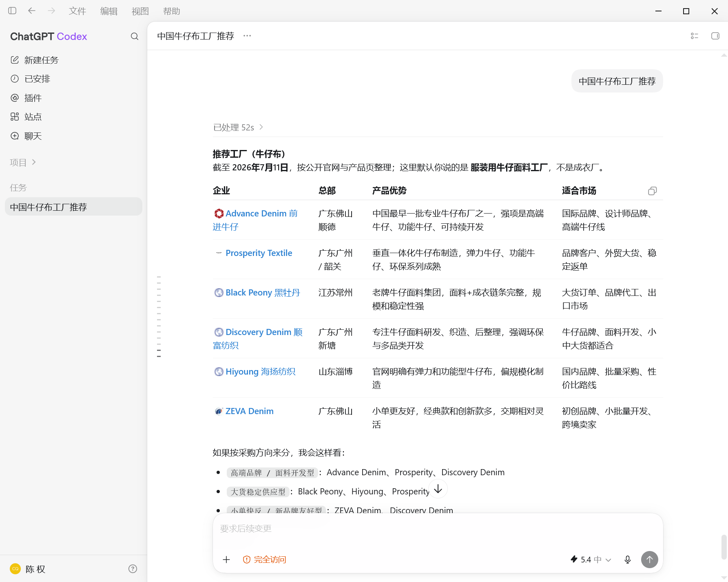Click the 产品优势 column header
Screen dimensions: 728x582
(389, 191)
